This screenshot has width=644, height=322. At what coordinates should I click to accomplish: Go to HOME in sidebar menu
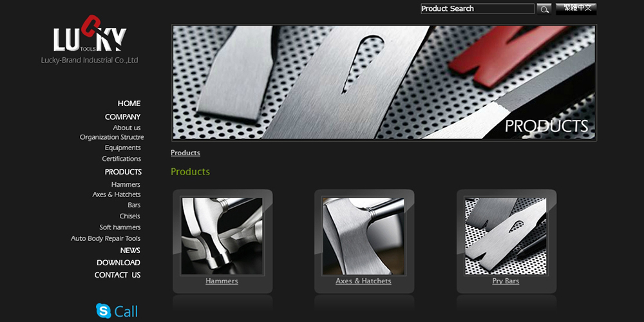[129, 104]
